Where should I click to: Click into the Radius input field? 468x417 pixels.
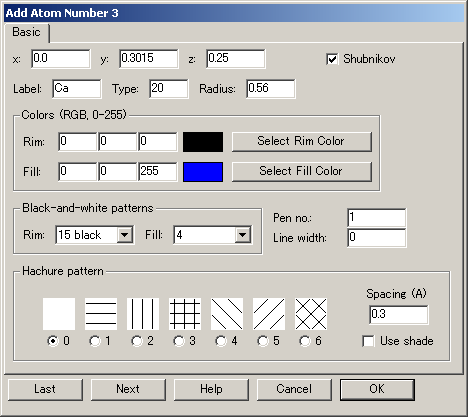(x=270, y=89)
